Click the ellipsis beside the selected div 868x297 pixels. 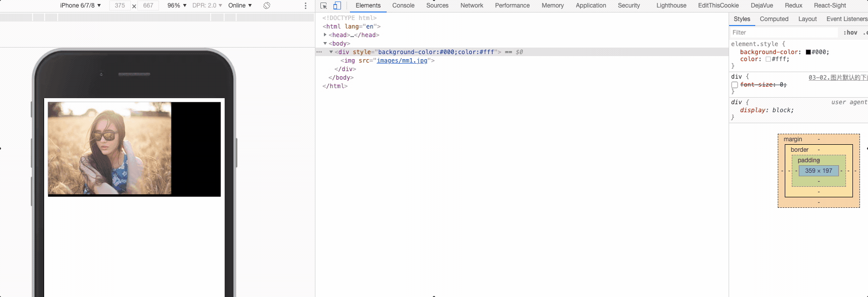pyautogui.click(x=319, y=52)
